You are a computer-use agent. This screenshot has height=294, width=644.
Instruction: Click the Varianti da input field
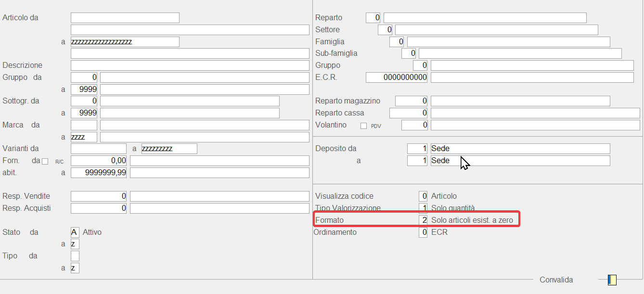point(99,149)
